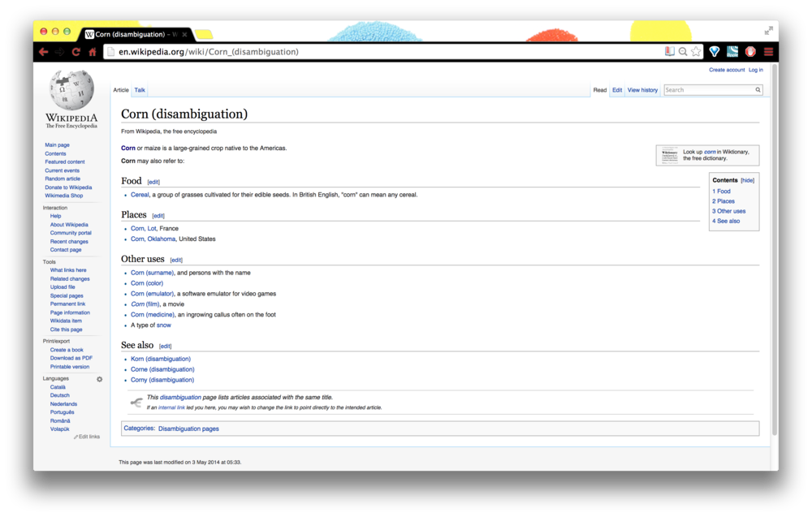Open the browser home page icon
Viewport: 812px width, 517px height.
[93, 52]
